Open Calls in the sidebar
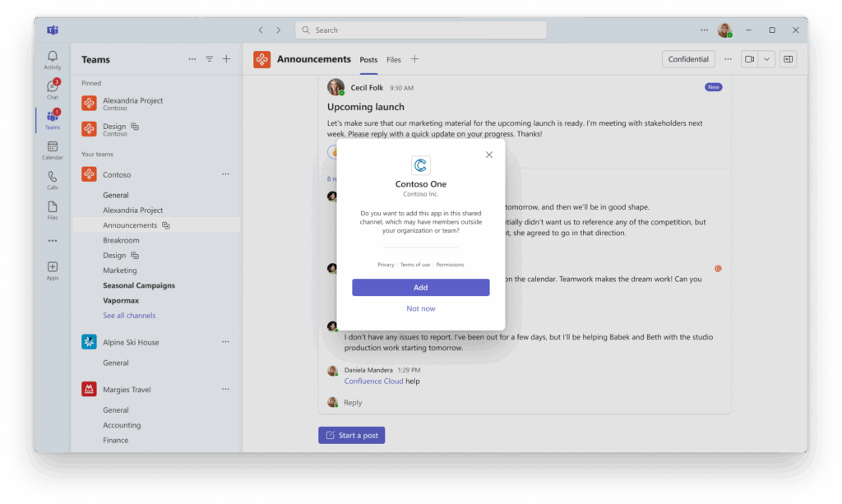Screen dimensions: 842x504 (x=53, y=180)
